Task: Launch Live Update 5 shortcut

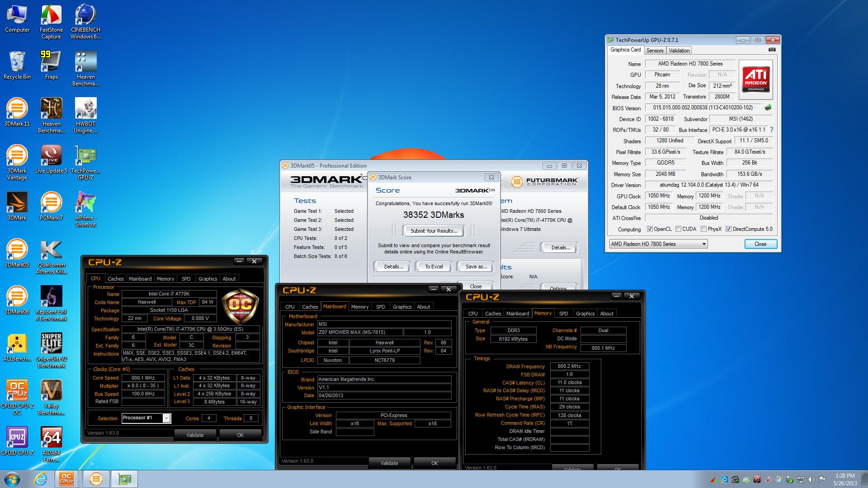Action: click(x=51, y=160)
